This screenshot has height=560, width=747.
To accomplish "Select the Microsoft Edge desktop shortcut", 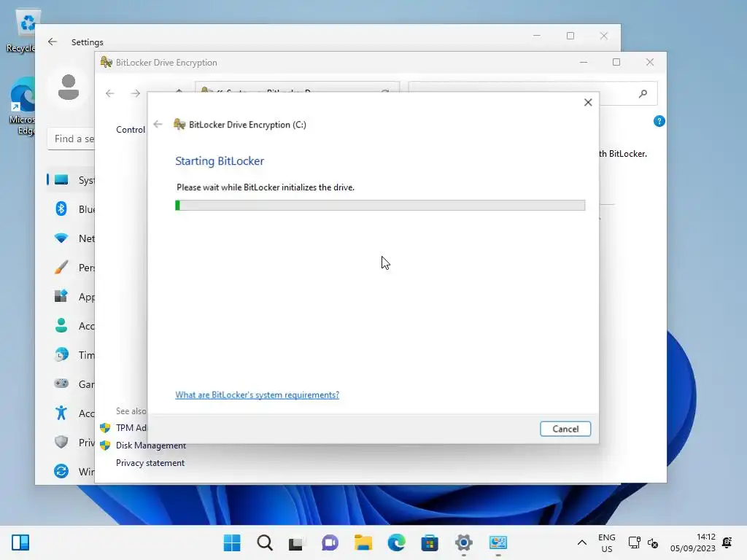I will click(x=21, y=106).
